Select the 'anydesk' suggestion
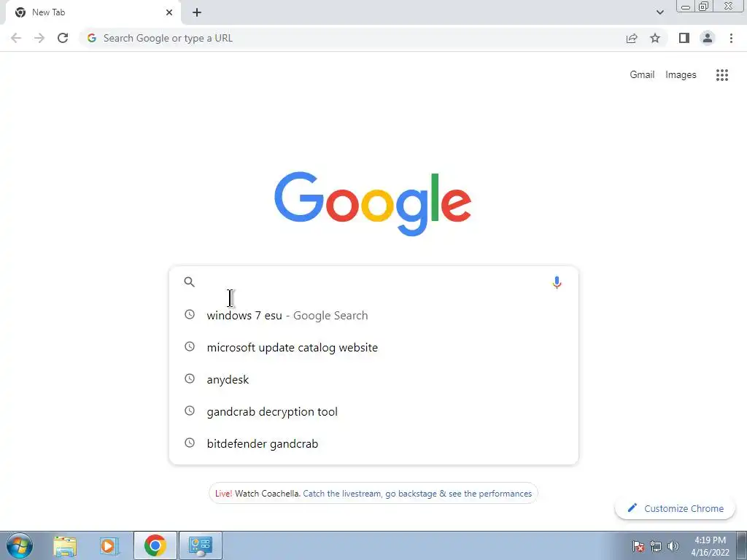This screenshot has width=747, height=560. 373,379
